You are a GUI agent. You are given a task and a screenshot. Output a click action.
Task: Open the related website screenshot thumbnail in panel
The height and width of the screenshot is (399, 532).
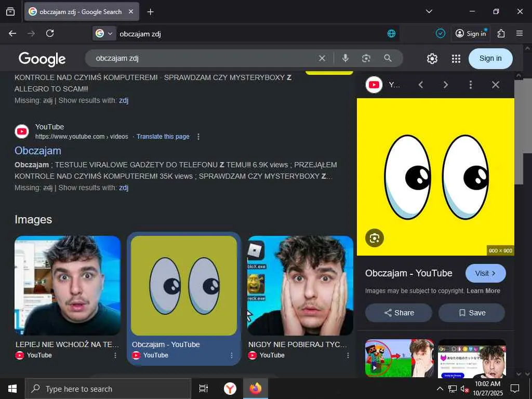[472, 358]
